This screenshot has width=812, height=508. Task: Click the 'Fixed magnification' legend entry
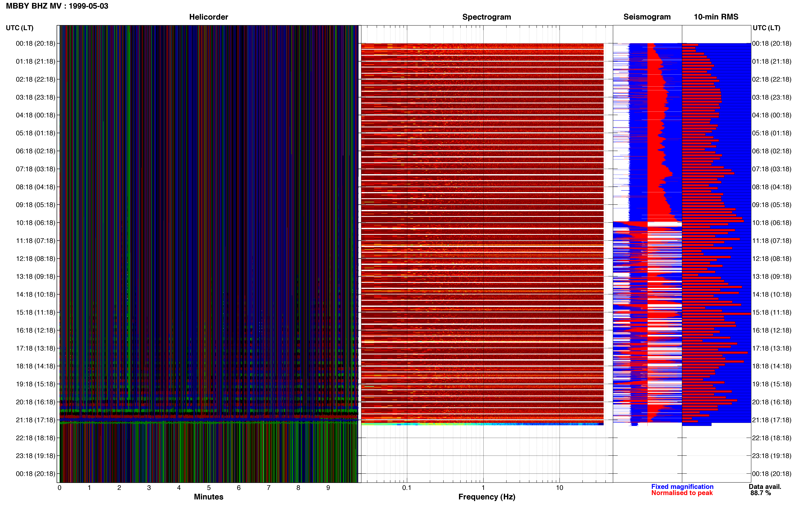click(682, 486)
